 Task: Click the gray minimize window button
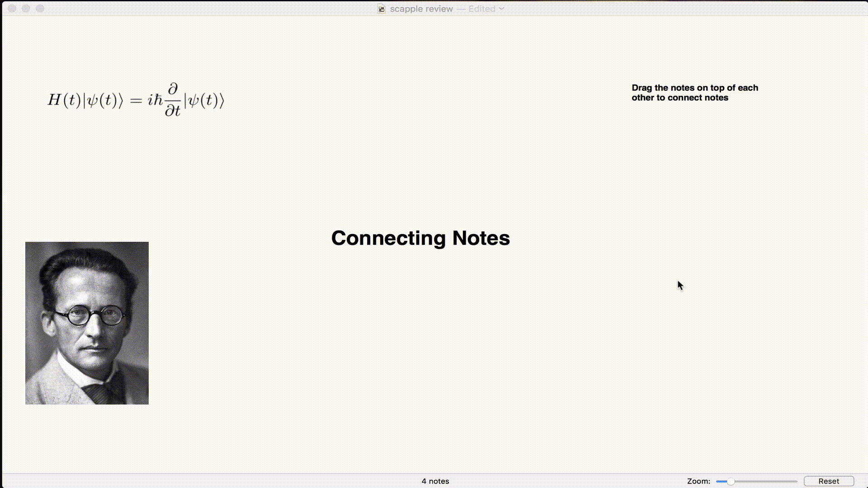(26, 9)
